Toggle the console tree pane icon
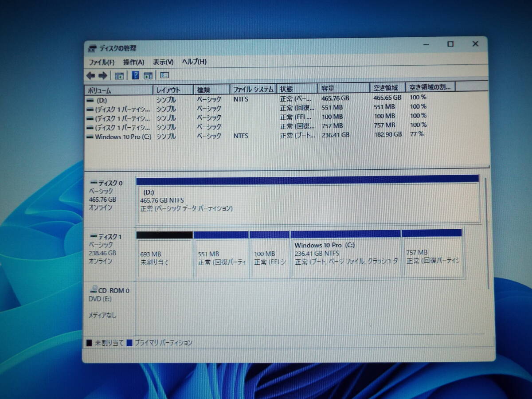Image resolution: width=532 pixels, height=399 pixels. pos(119,75)
